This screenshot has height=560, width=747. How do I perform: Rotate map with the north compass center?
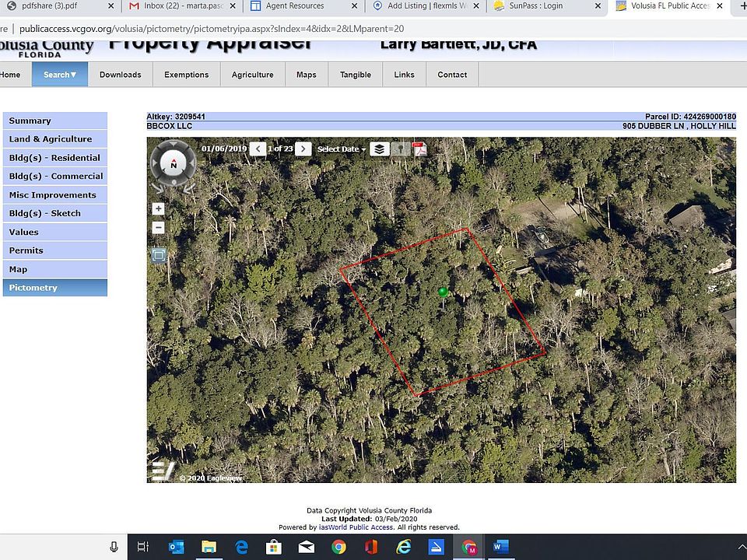(174, 163)
